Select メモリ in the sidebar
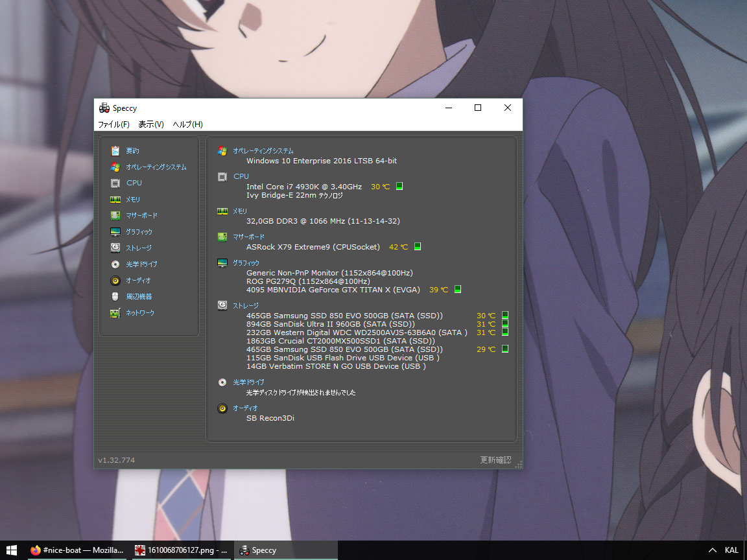This screenshot has width=747, height=560. [133, 200]
